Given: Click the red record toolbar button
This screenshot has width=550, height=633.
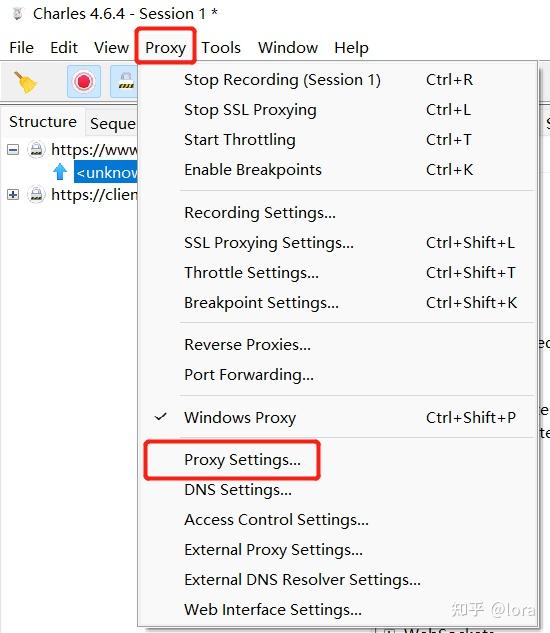Looking at the screenshot, I should (84, 82).
